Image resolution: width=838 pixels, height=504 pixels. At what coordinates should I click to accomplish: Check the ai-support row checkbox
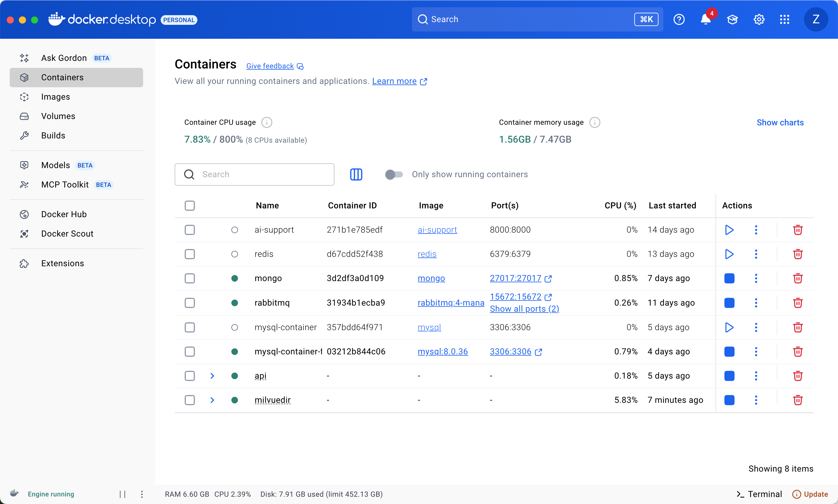(x=190, y=230)
